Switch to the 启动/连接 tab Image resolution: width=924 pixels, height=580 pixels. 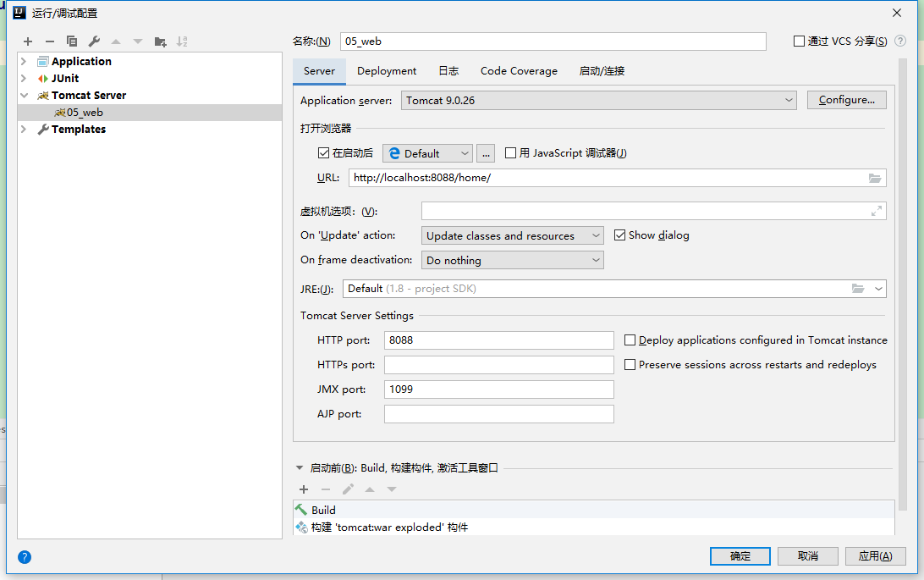[602, 71]
